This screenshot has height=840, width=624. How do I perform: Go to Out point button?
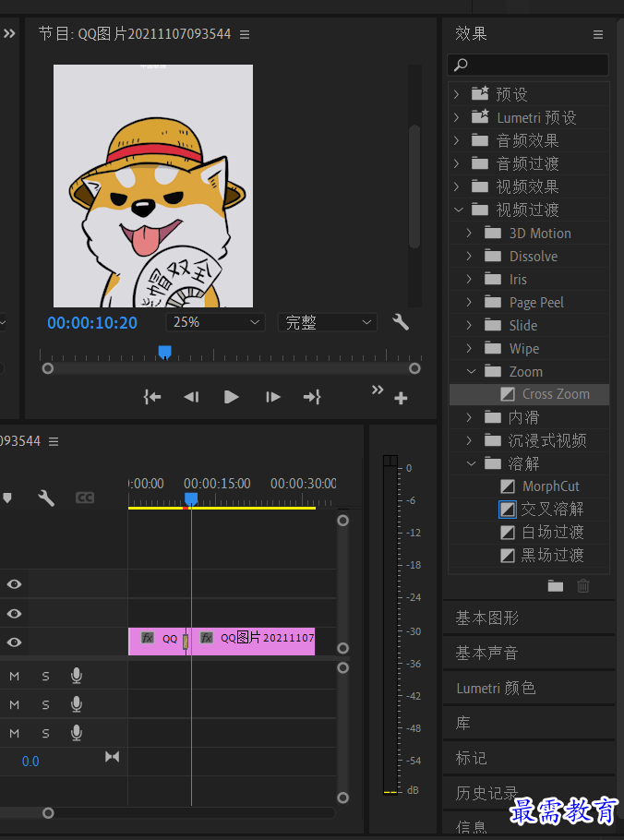312,397
